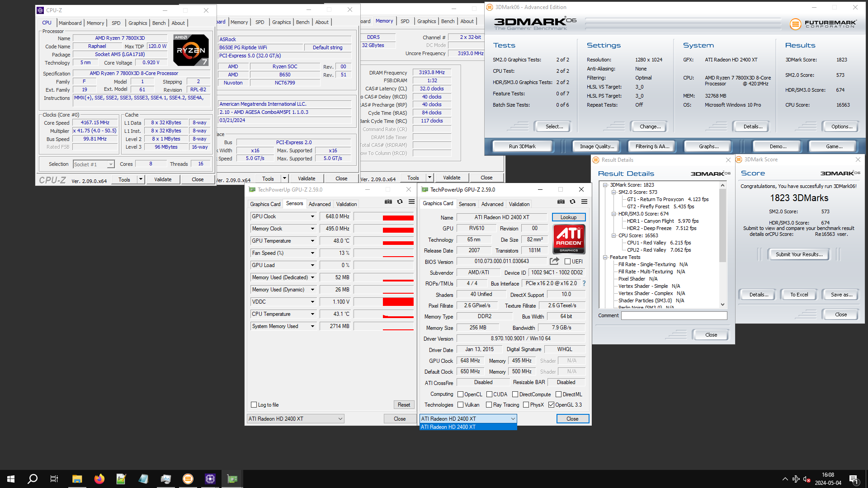Screen dimensions: 868x488
Task: Open the notification center icon
Action: (854, 479)
